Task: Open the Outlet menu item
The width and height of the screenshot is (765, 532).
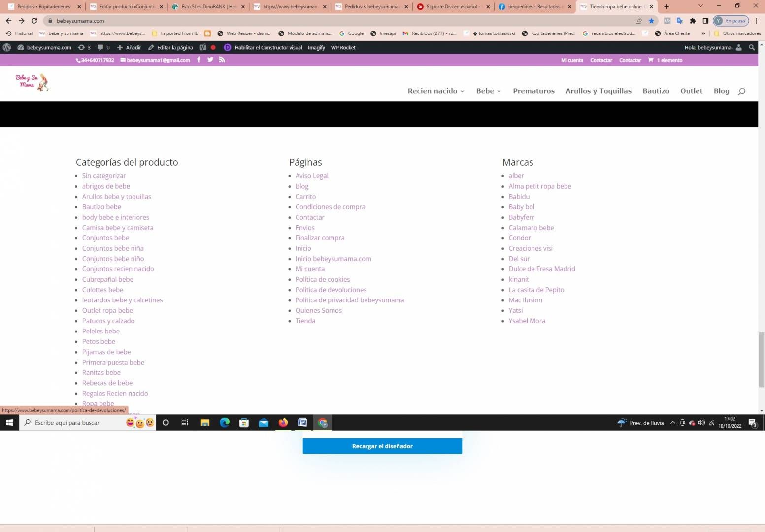Action: (691, 91)
